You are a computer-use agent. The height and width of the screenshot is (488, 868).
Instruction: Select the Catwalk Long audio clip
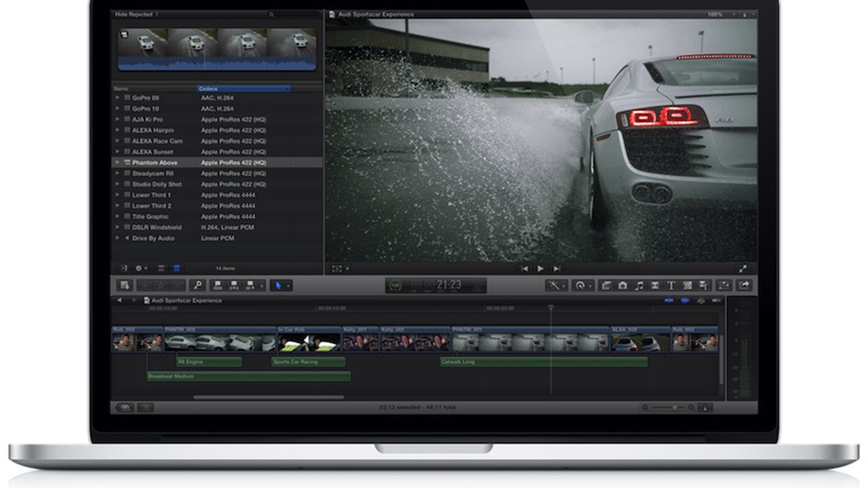point(544,362)
